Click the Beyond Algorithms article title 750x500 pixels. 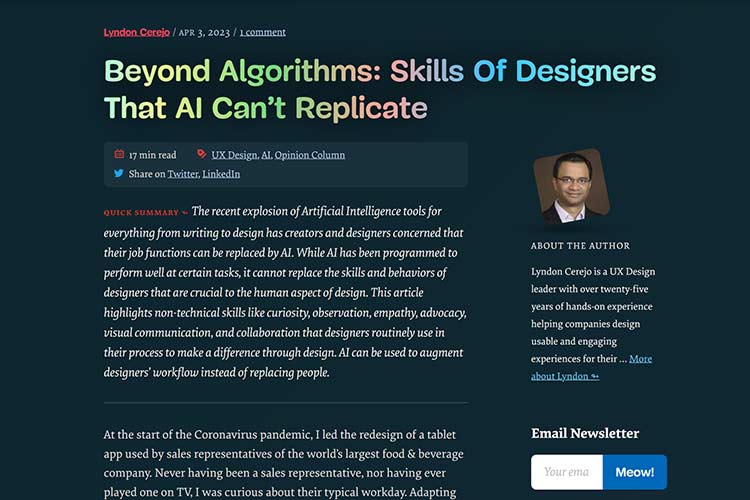click(x=380, y=89)
